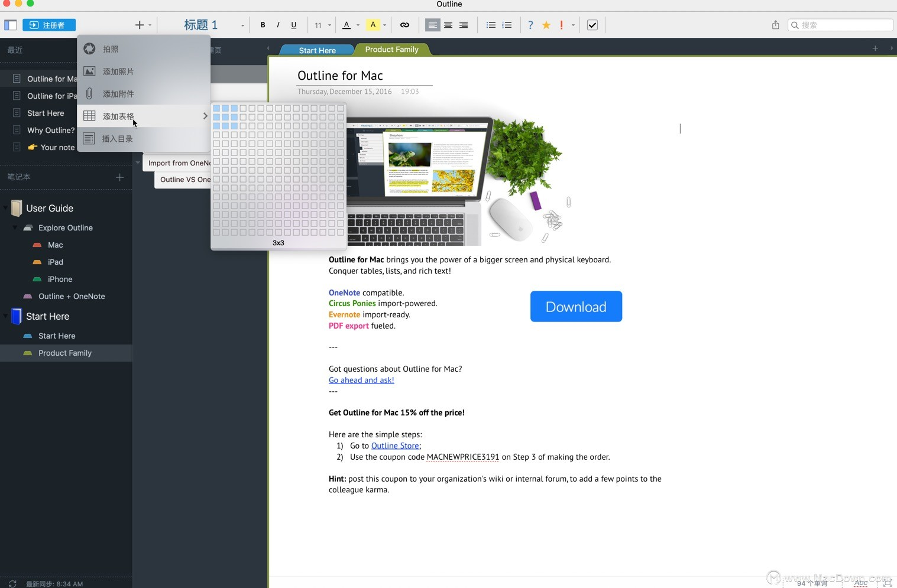Add a new notebook with plus

(120, 177)
